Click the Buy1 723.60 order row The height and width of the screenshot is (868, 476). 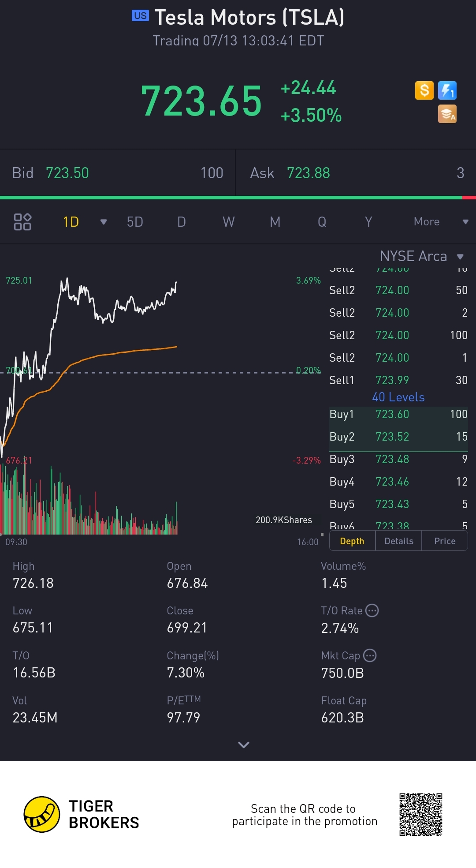pos(398,414)
